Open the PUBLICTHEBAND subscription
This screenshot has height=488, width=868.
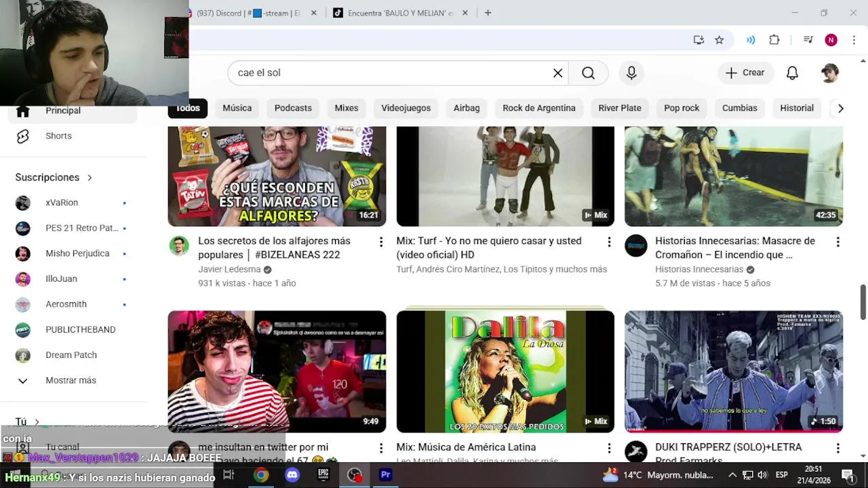coord(72,330)
